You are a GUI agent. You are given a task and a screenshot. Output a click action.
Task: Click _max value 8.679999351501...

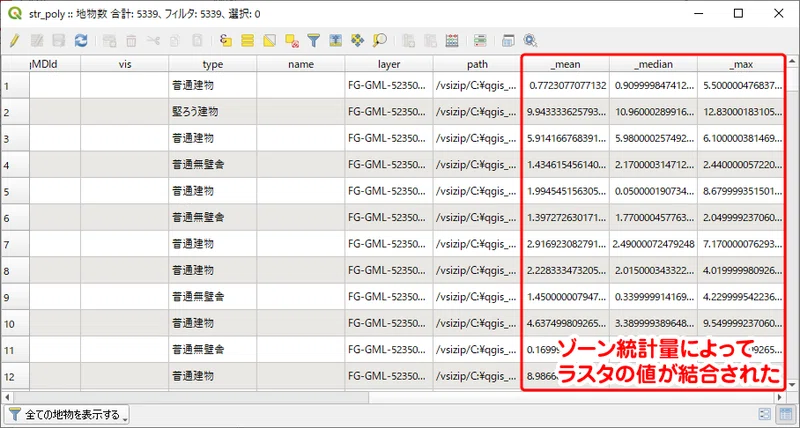tap(742, 191)
